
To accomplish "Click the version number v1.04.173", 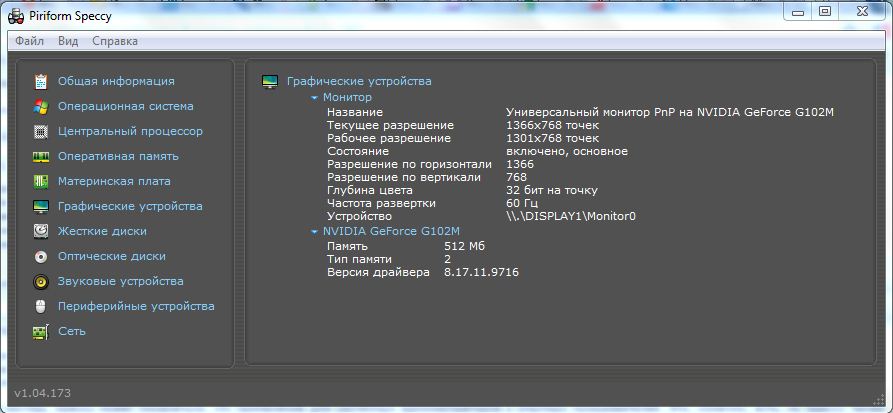I will (42, 393).
